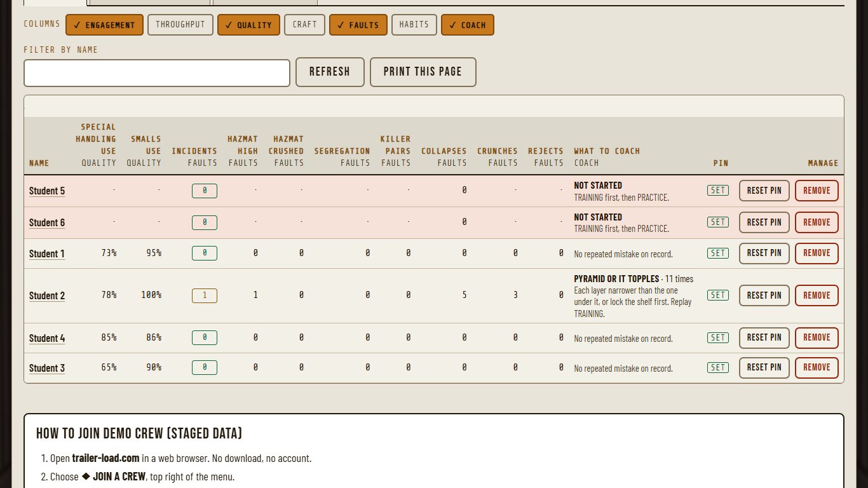Toggle the Quality column chip
This screenshot has width=868, height=488.
(x=248, y=25)
